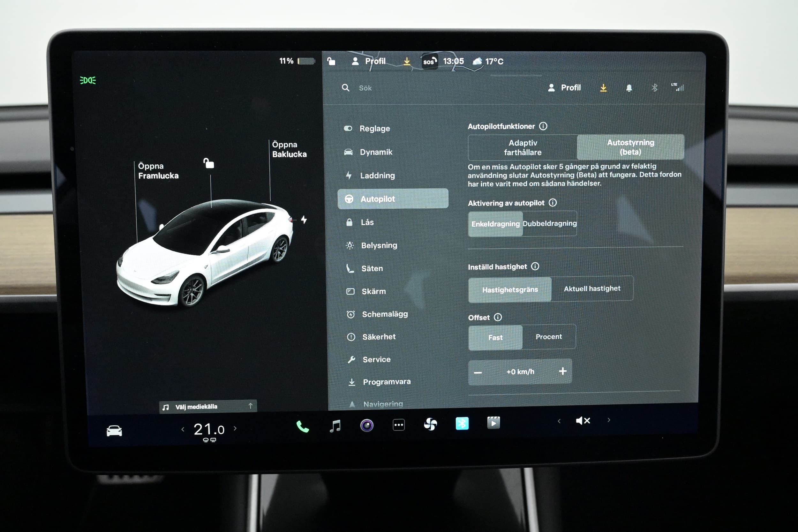Tap the charge port lightning icon

pyautogui.click(x=304, y=220)
